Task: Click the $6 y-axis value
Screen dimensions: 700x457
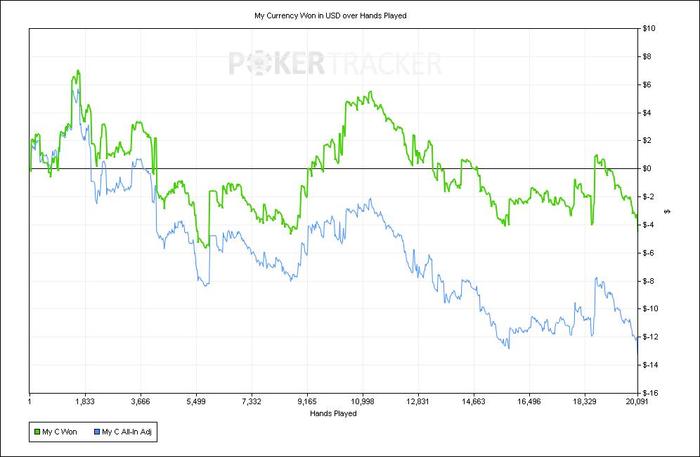Action: [647, 85]
